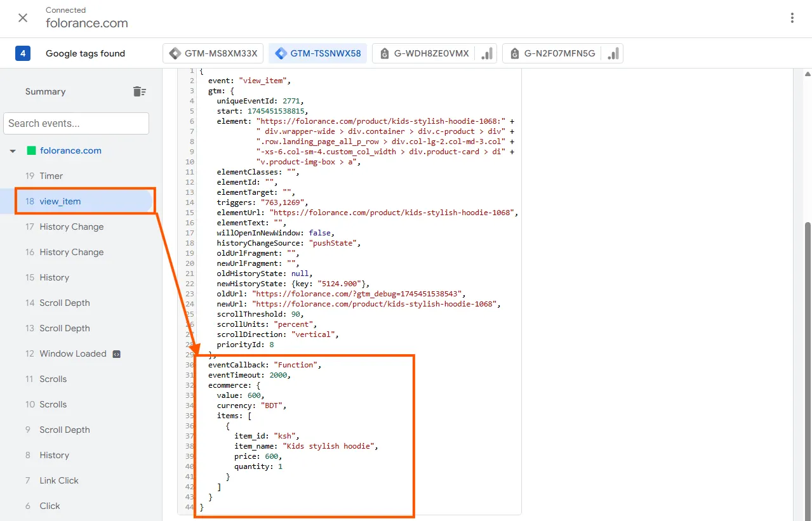812x521 pixels.
Task: Select event 19 Timer
Action: [77, 176]
